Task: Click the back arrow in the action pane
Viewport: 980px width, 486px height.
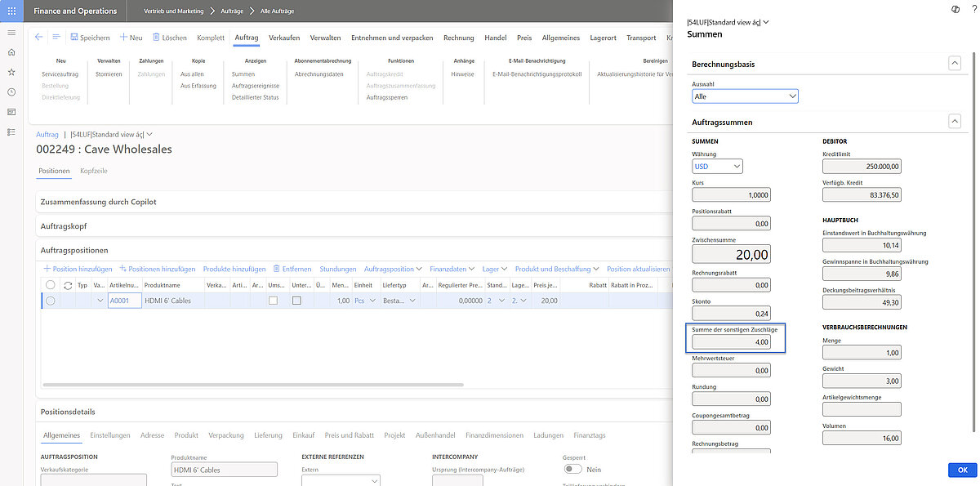Action: pos(38,37)
